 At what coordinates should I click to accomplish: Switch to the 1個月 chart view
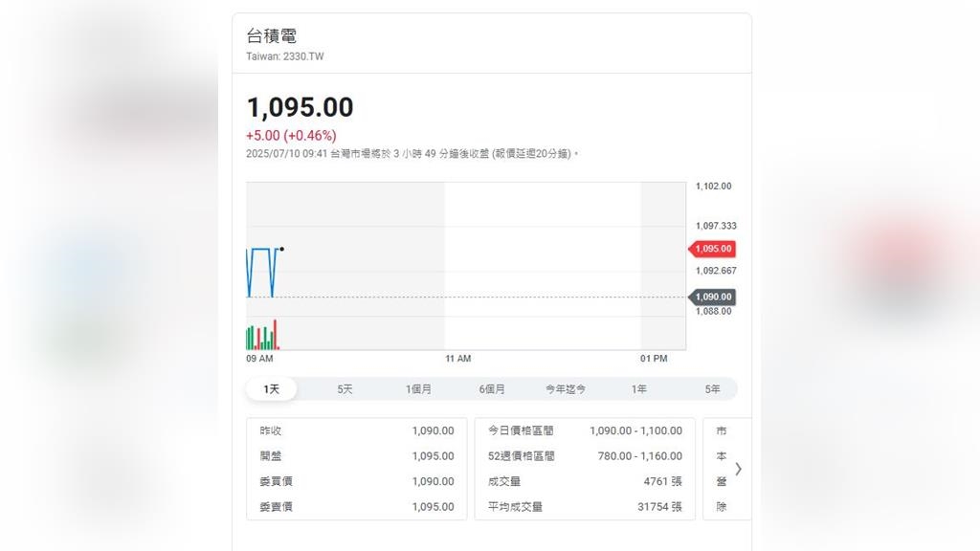coord(418,388)
